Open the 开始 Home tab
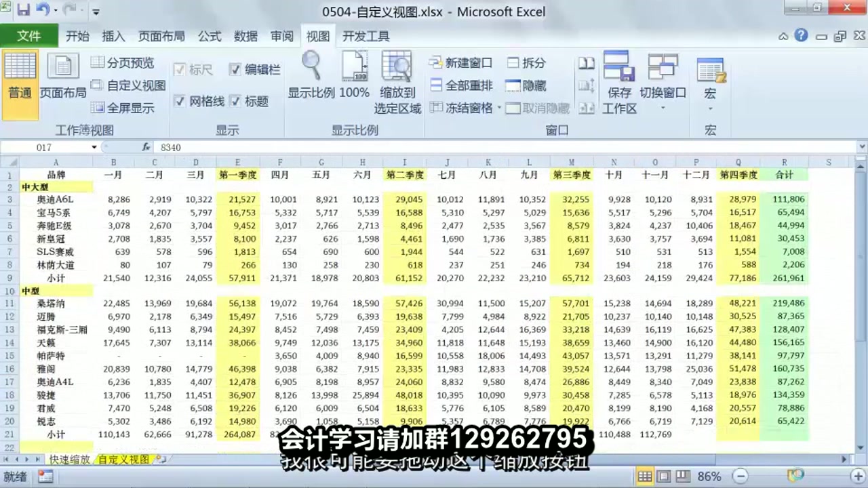Viewport: 868px width, 488px height. (77, 36)
